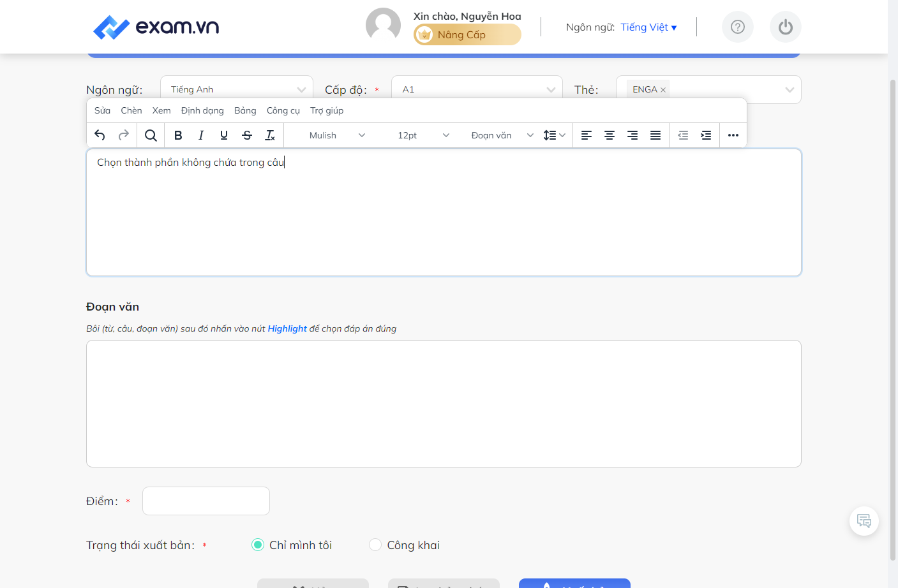Open the chat support widget

pyautogui.click(x=864, y=521)
